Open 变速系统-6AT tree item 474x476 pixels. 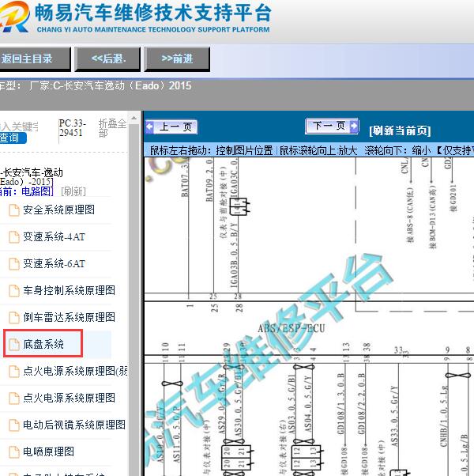55,263
